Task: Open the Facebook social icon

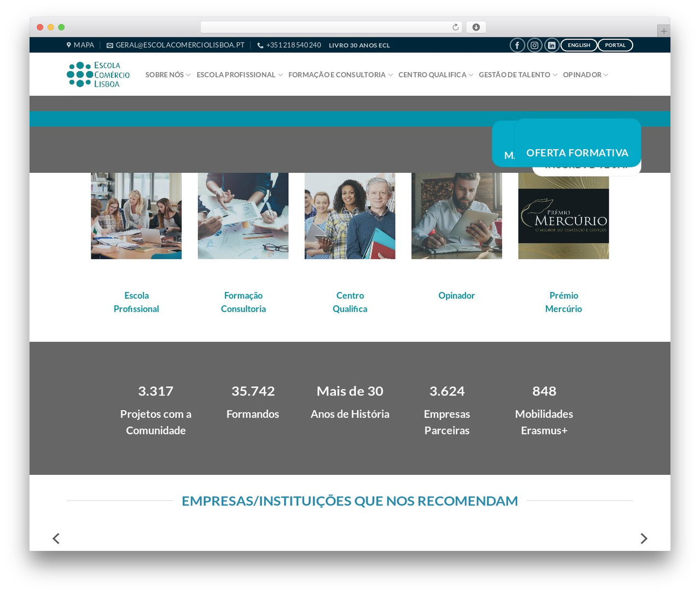Action: tap(517, 45)
